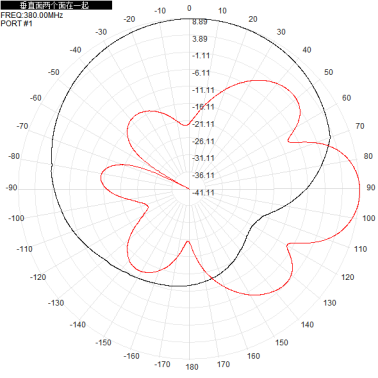Click the positive 50 degree angle label
This screenshot has width=378, height=378.
328,72
